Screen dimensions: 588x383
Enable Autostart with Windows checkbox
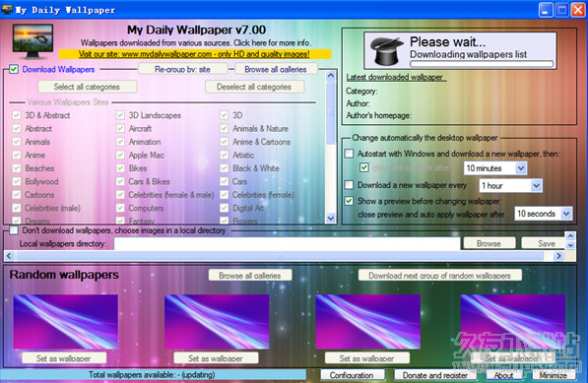[x=349, y=154]
